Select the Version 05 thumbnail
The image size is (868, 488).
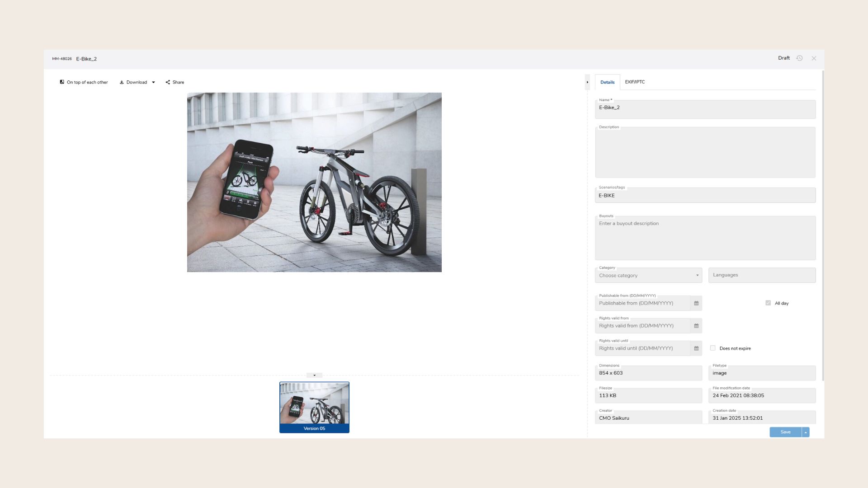click(x=314, y=407)
